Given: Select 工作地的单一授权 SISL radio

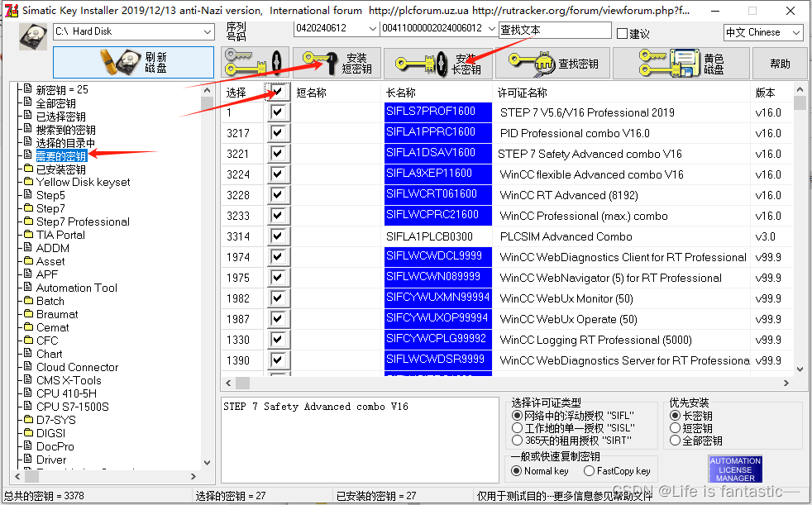Looking at the screenshot, I should click(x=516, y=428).
